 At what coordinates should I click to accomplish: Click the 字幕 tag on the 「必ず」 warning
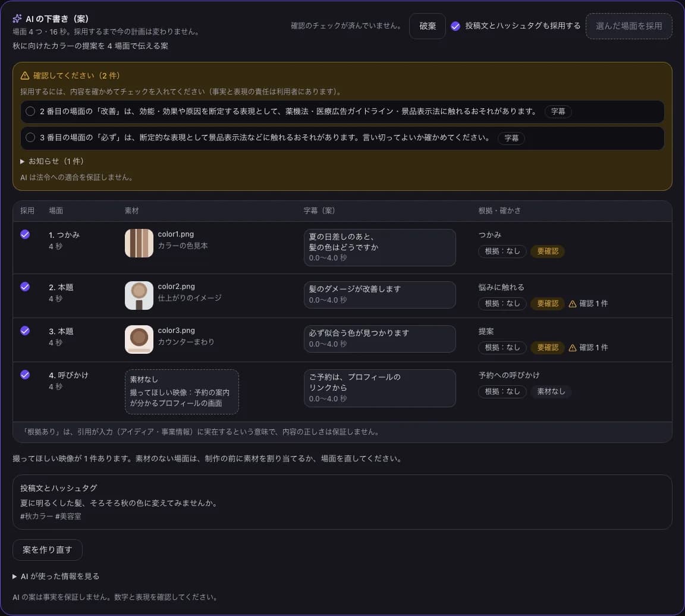pos(511,138)
